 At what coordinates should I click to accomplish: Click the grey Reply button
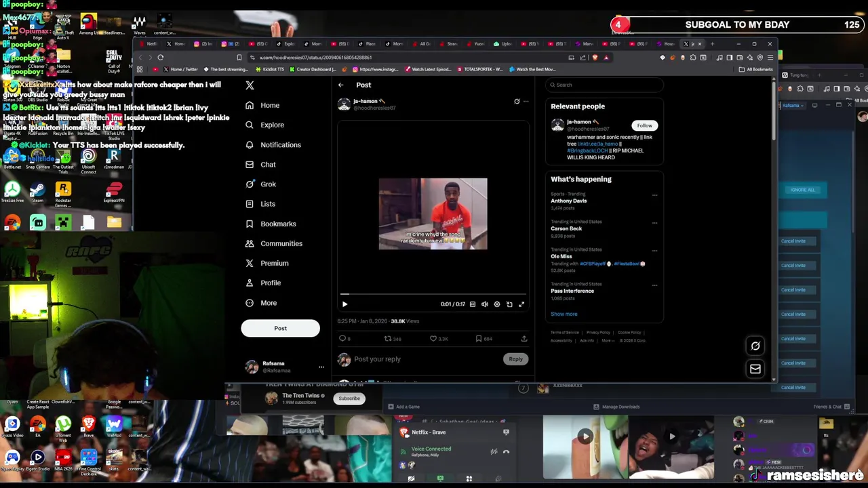(x=515, y=359)
